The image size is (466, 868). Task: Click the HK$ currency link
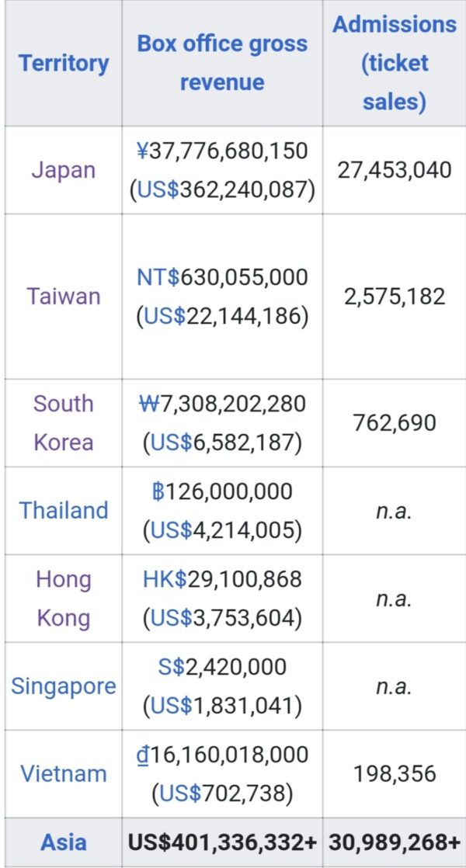pyautogui.click(x=165, y=579)
